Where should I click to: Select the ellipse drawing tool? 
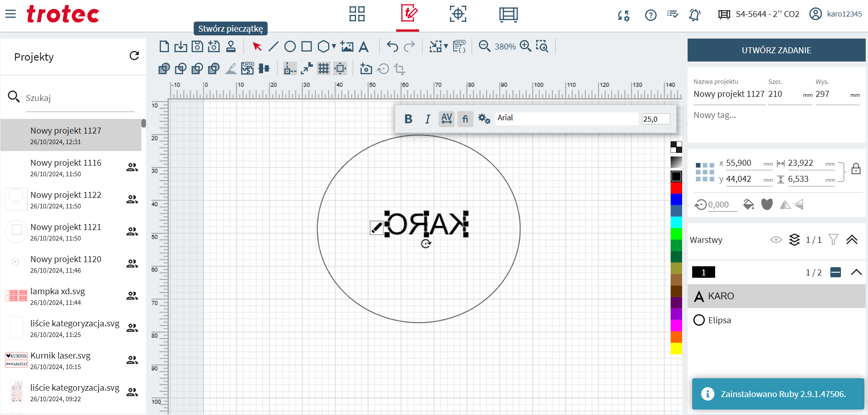pyautogui.click(x=290, y=46)
